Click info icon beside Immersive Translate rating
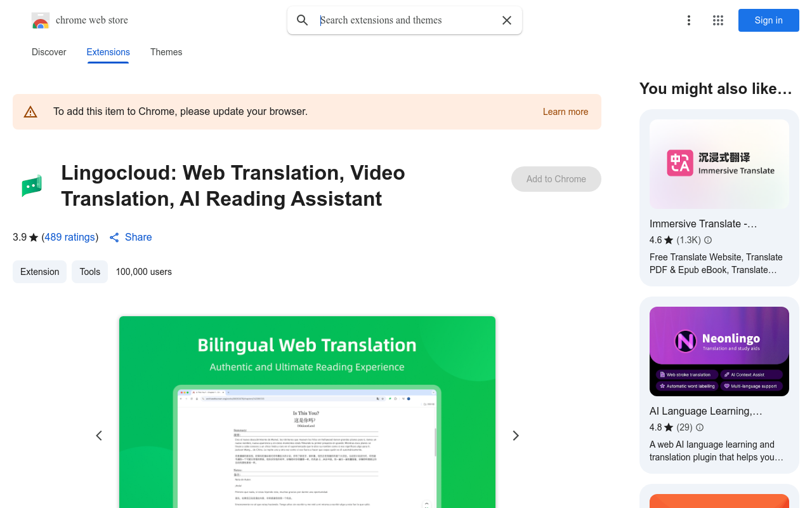Screen dimensions: 812x508 708,240
